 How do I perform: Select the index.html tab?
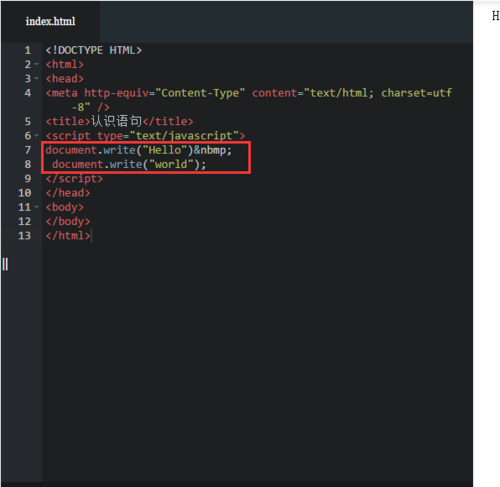(x=50, y=21)
